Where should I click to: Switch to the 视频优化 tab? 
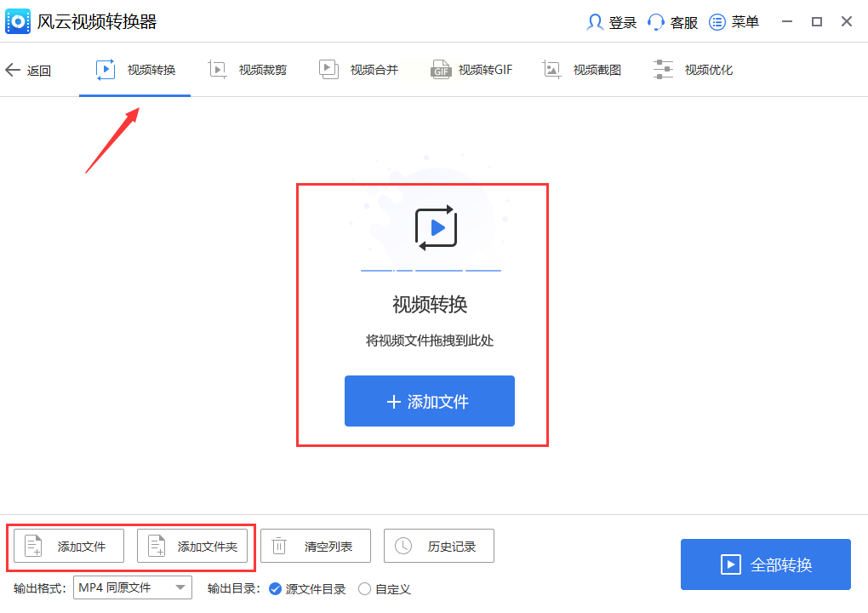coord(693,70)
